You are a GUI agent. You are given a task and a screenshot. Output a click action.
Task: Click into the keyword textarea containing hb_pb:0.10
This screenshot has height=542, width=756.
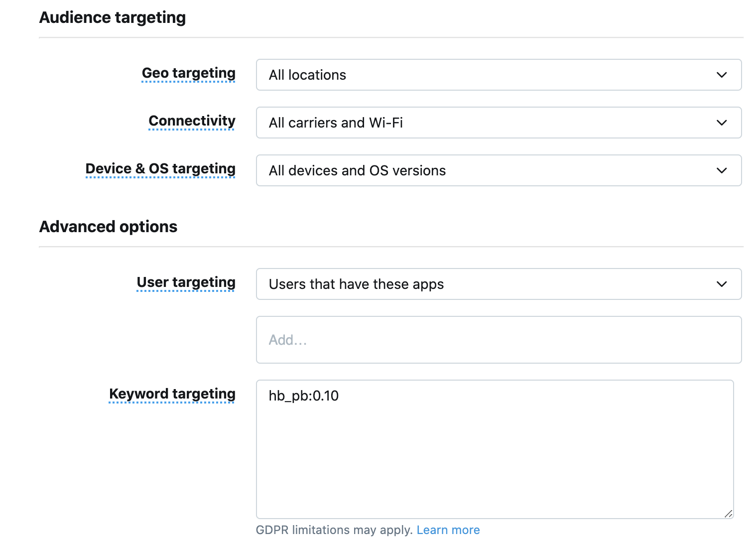coord(494,449)
